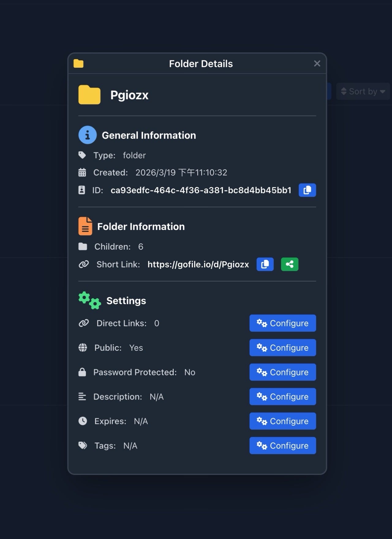Configure the Expires setting
The height and width of the screenshot is (539, 392).
[282, 421]
